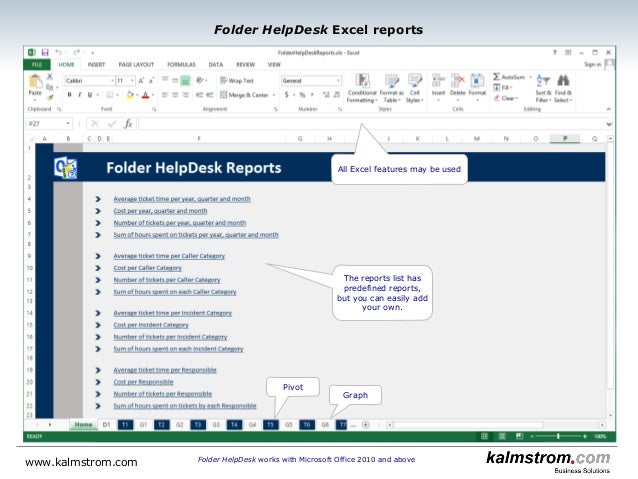Open Find & Select binoculars
Viewport: 638px width, 479px height.
pyautogui.click(x=563, y=88)
